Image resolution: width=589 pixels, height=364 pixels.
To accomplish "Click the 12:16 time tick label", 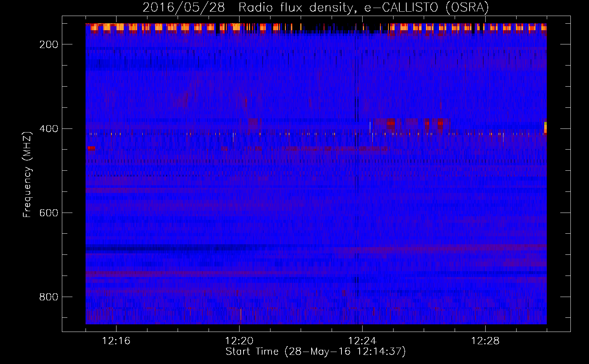I will tap(116, 341).
